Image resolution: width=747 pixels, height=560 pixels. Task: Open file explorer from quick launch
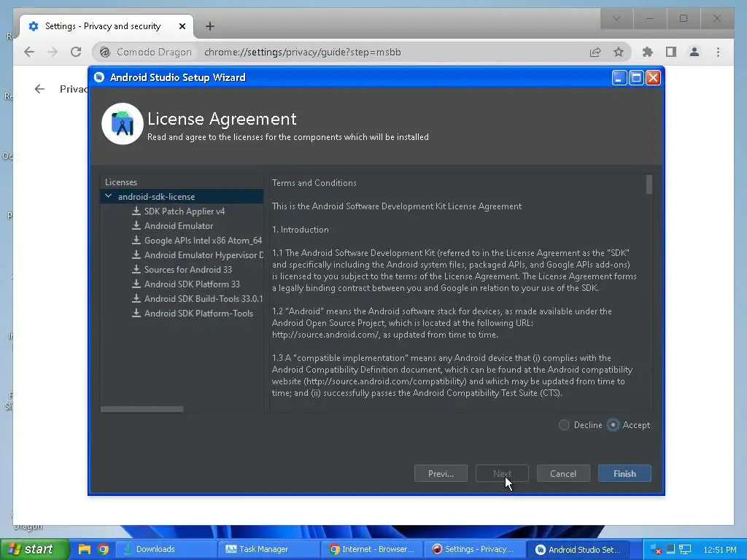pyautogui.click(x=85, y=549)
